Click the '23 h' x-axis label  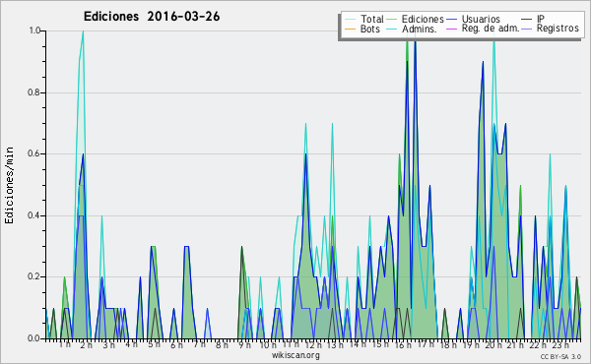point(560,344)
